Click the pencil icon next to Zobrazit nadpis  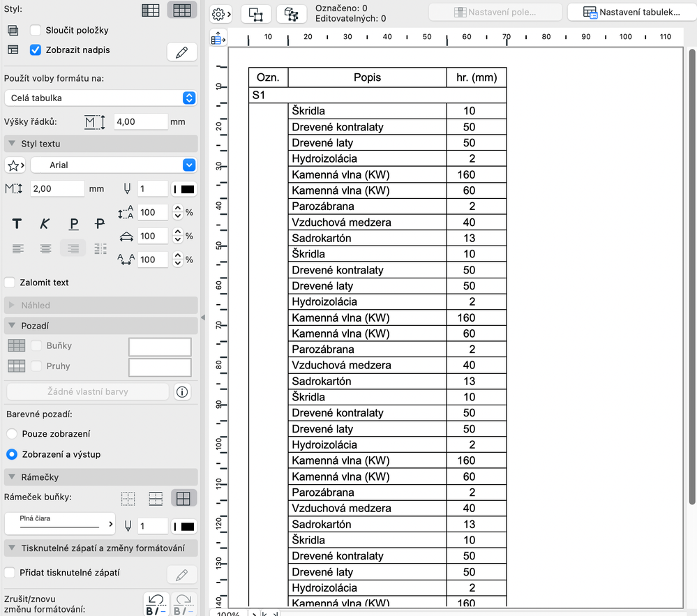pyautogui.click(x=182, y=52)
